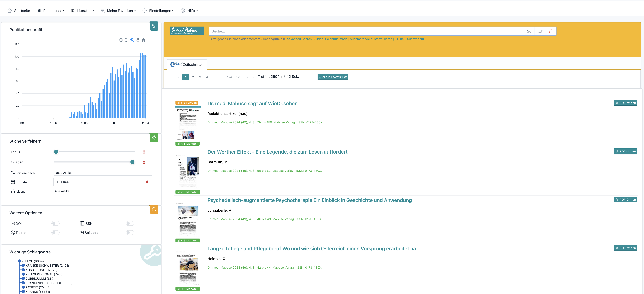Click the Bis 2025 slider handle
This screenshot has height=294, width=644.
132,162
